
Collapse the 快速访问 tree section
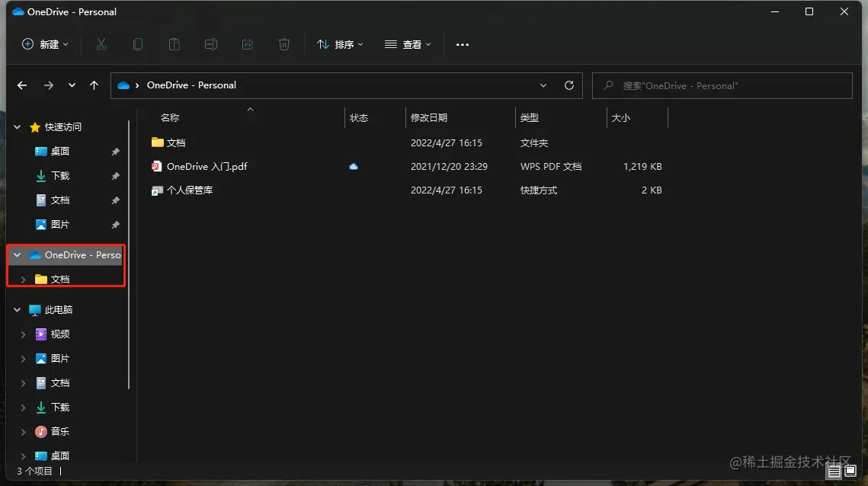point(18,127)
